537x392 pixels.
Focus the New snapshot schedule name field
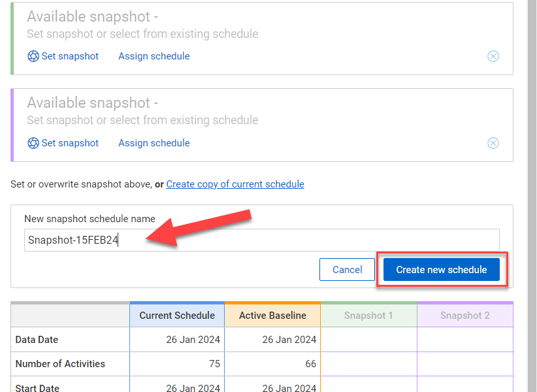(261, 240)
